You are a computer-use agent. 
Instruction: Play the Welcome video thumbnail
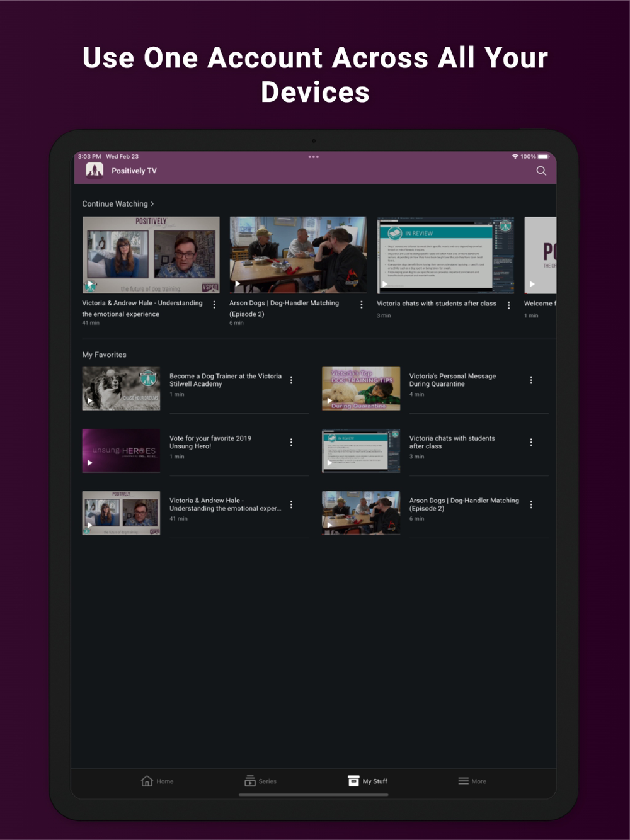point(541,255)
